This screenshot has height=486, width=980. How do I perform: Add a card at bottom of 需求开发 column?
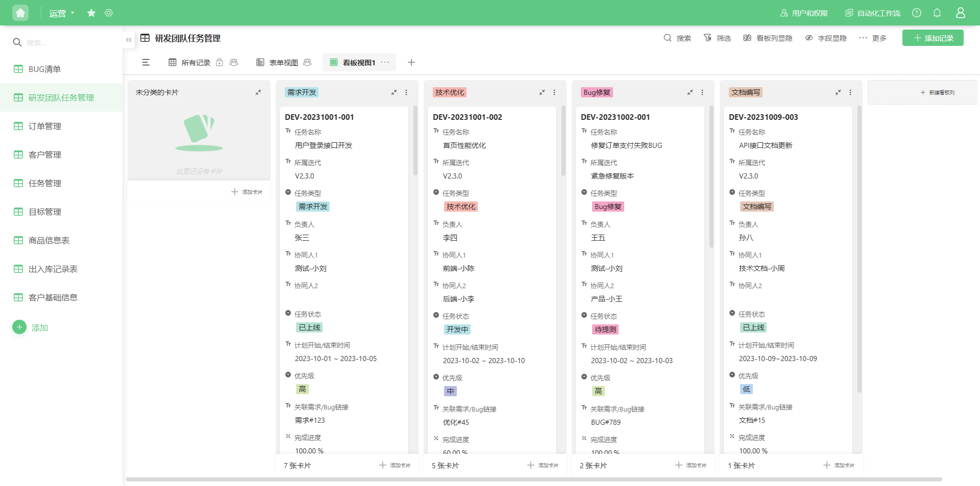coord(395,465)
